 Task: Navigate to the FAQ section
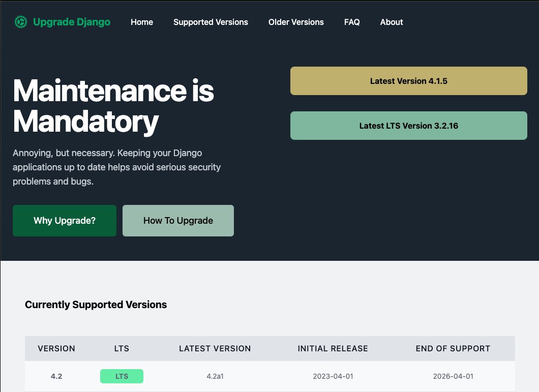point(351,22)
